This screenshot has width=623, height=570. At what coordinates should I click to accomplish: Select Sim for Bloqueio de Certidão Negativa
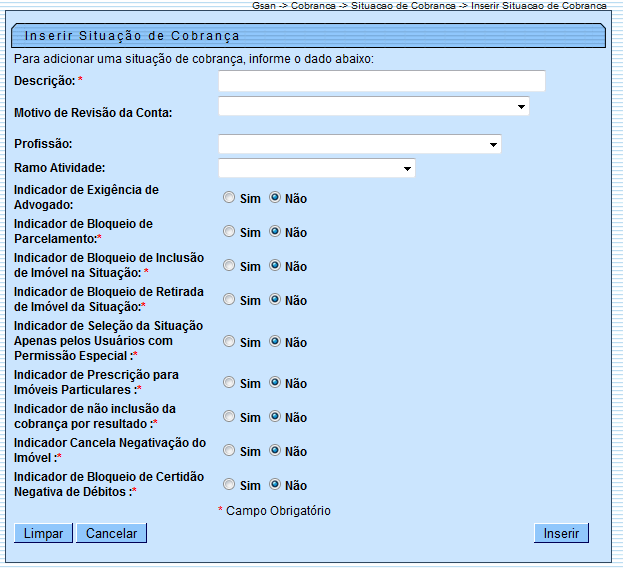pos(229,485)
